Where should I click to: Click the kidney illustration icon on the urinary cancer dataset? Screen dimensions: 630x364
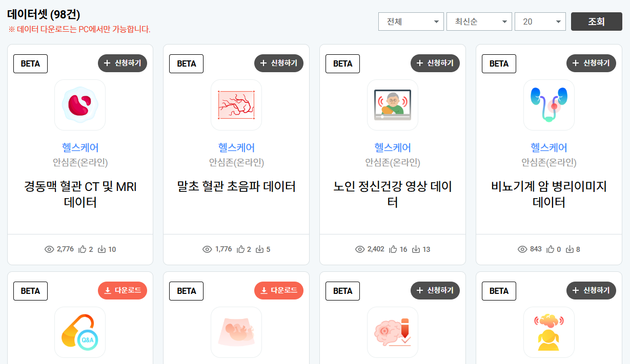click(x=548, y=105)
